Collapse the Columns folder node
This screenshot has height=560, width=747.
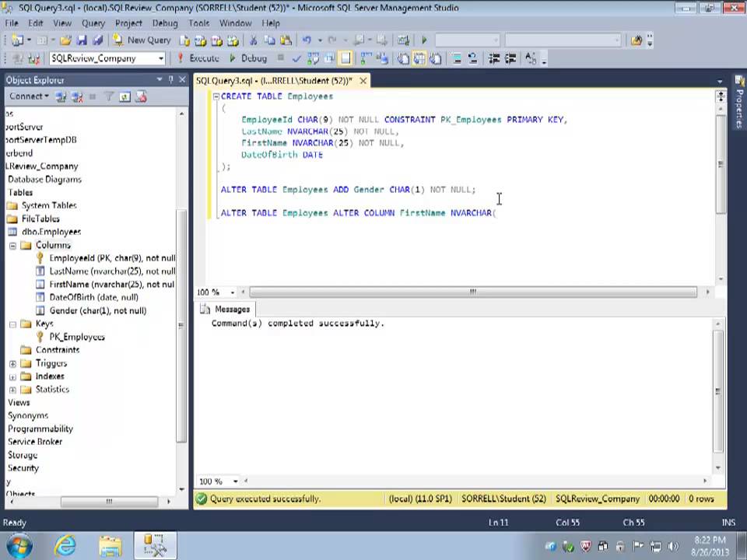tap(13, 246)
